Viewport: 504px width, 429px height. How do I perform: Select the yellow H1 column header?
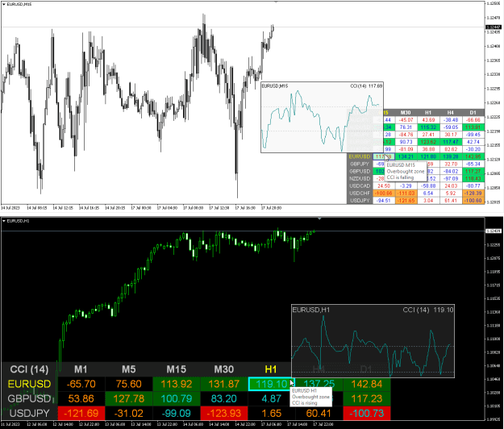271,369
